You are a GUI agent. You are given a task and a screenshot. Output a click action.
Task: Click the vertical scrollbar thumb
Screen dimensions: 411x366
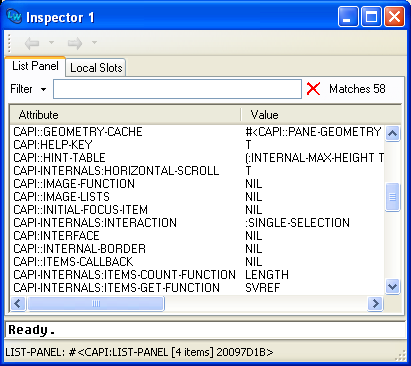click(392, 197)
